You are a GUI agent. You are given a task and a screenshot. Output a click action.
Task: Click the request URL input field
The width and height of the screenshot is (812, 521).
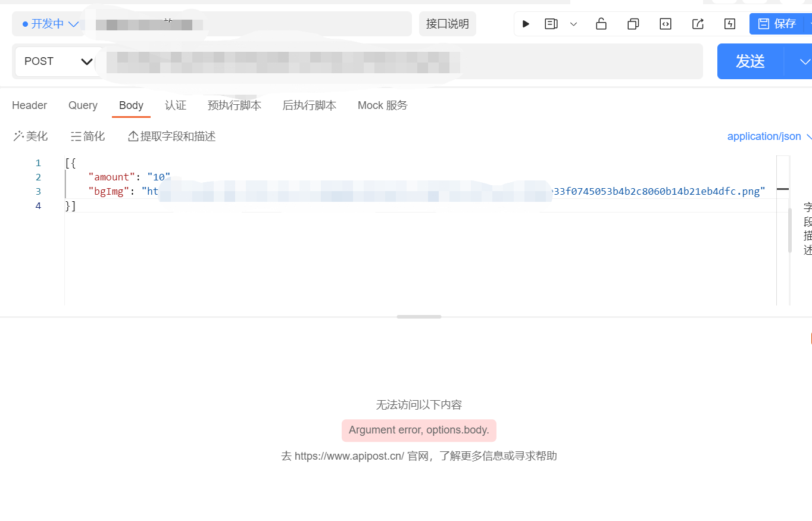coord(402,61)
